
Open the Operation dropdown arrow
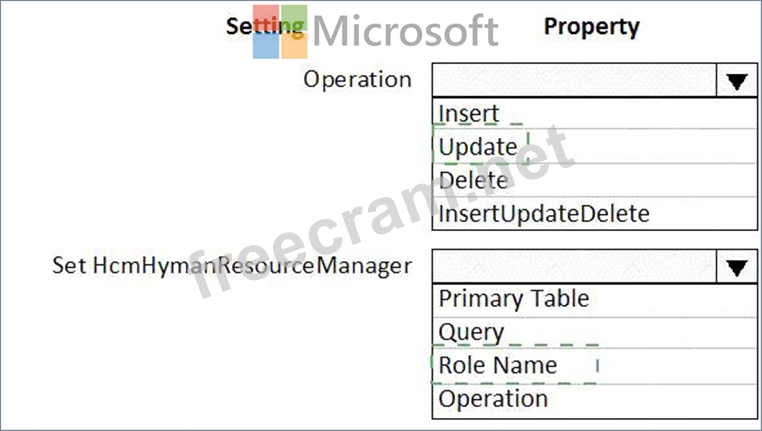pos(737,81)
